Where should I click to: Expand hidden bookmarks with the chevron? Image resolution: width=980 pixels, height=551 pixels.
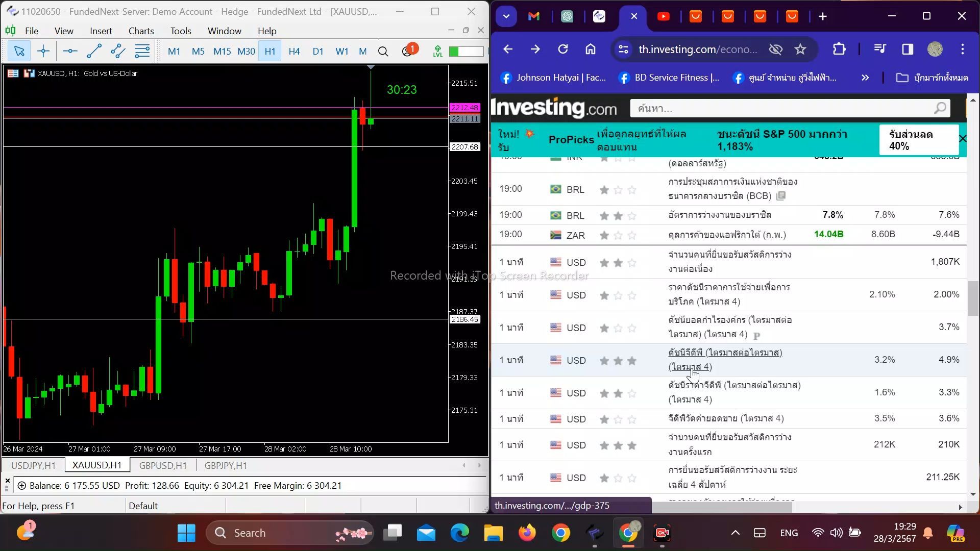[x=865, y=78]
